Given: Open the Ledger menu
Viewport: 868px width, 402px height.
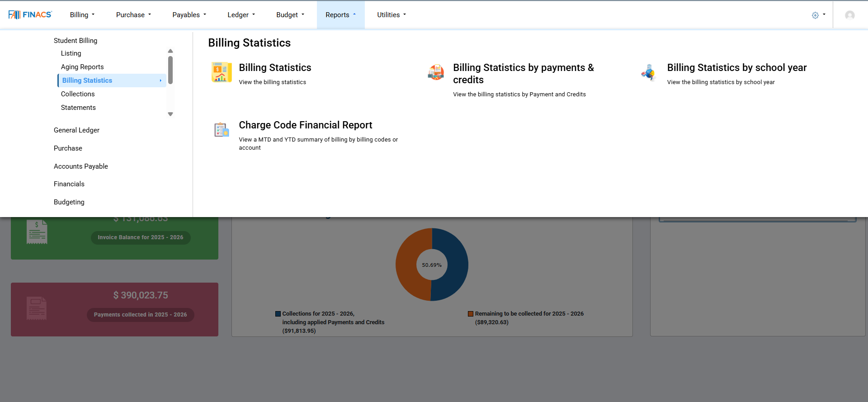Looking at the screenshot, I should tap(241, 15).
